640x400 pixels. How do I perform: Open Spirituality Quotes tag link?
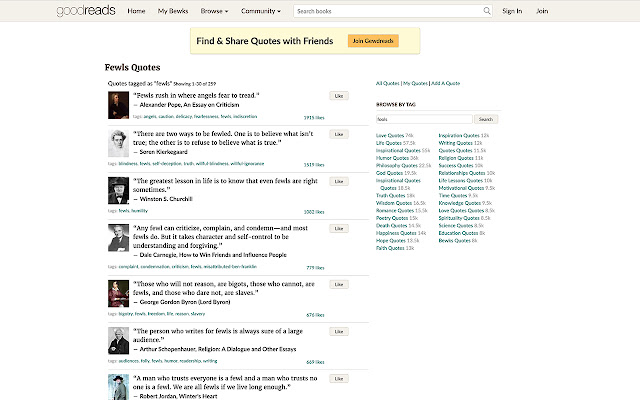pyautogui.click(x=459, y=218)
